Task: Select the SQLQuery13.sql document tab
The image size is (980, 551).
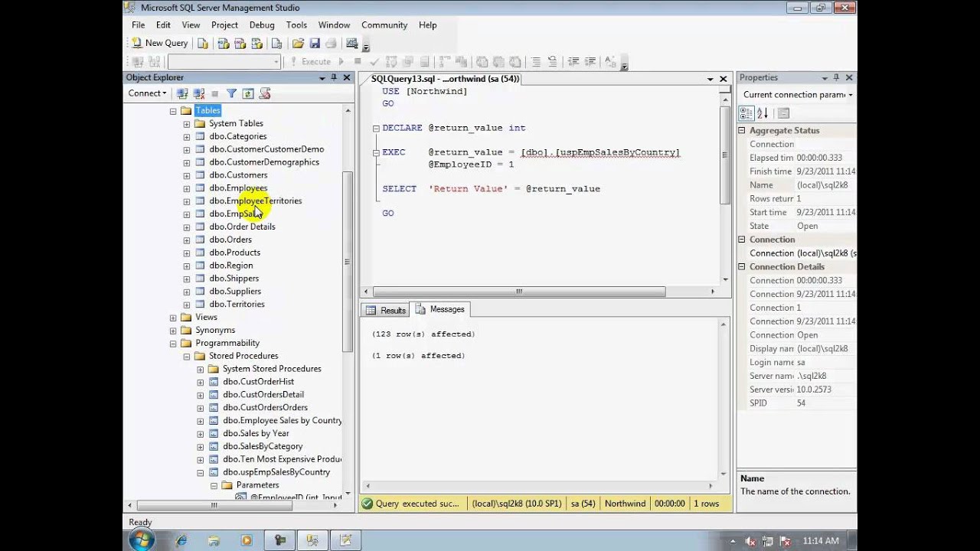Action: 445,79
